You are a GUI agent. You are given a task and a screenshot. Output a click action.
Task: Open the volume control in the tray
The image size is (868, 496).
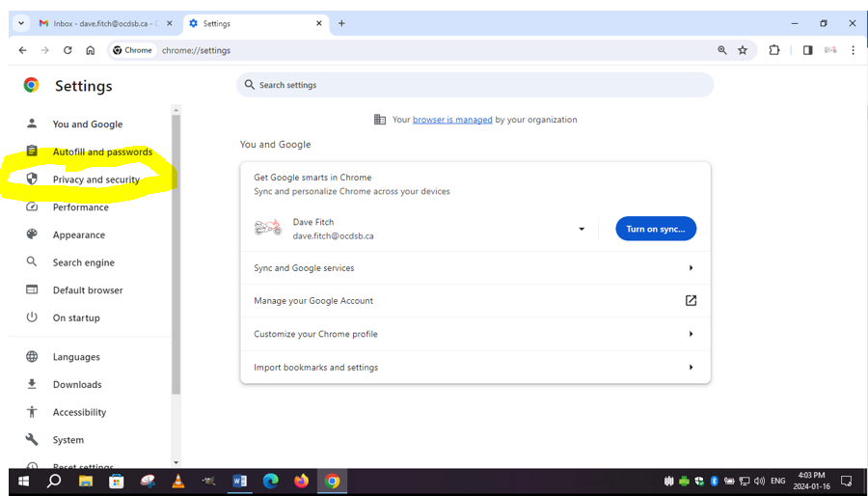[760, 482]
